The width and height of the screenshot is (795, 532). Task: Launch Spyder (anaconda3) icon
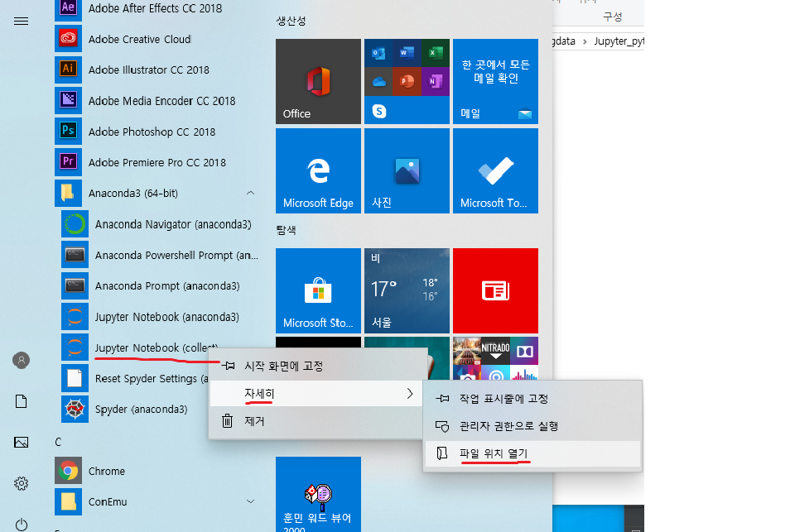click(75, 410)
